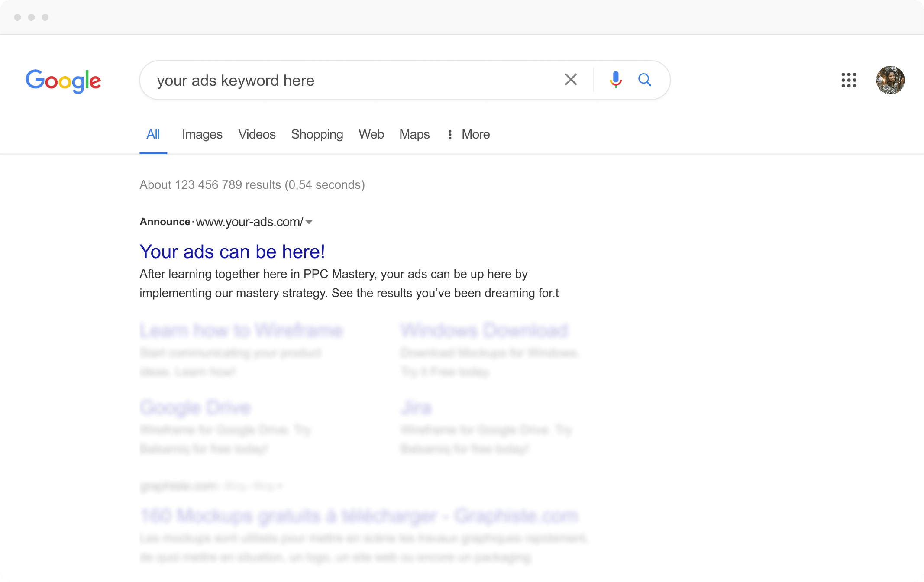Open the More search filters menu
The image size is (924, 582).
coord(475,135)
